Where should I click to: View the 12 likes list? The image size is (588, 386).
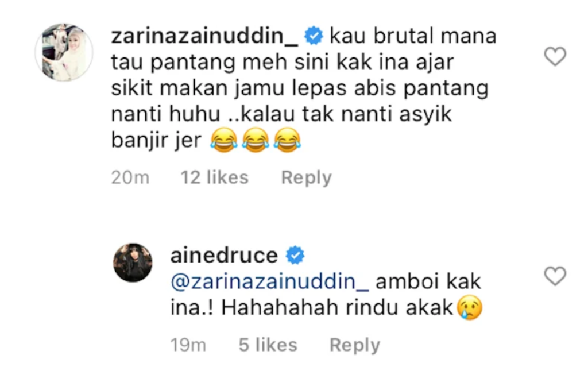pyautogui.click(x=215, y=177)
